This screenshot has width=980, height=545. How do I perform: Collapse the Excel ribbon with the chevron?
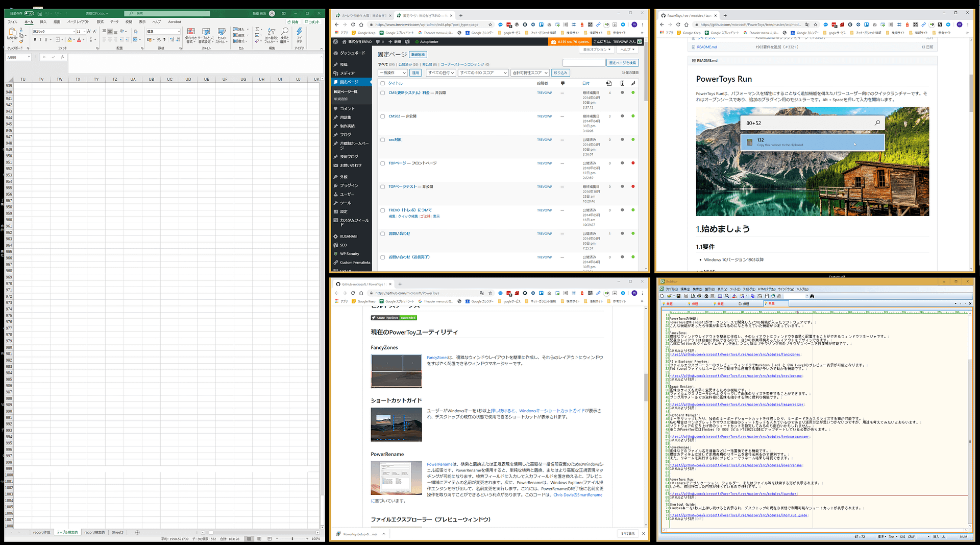pyautogui.click(x=321, y=49)
